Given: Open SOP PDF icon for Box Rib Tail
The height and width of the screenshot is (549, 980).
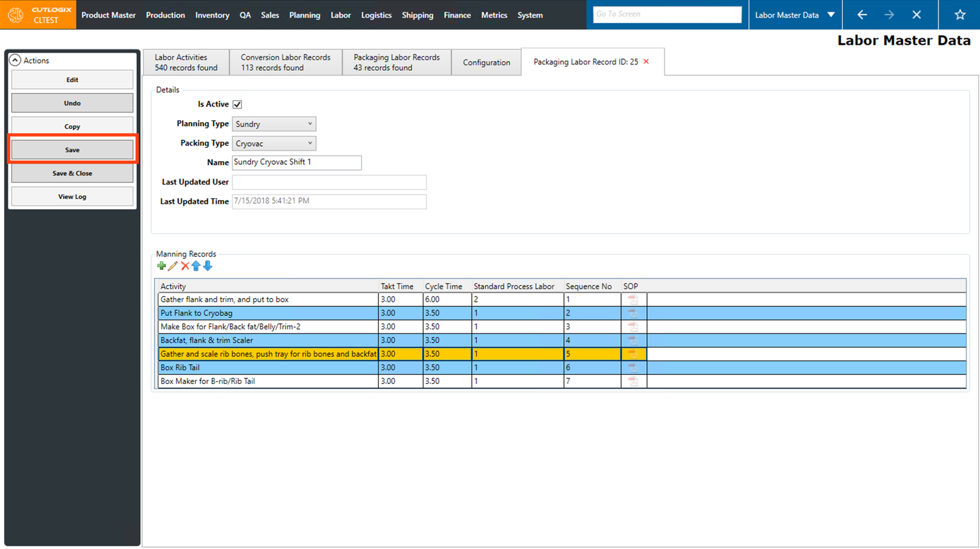Looking at the screenshot, I should (633, 368).
